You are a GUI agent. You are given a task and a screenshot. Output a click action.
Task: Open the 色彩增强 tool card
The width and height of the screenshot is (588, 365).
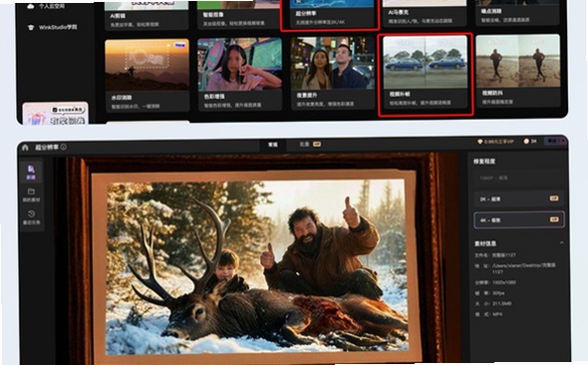240,74
